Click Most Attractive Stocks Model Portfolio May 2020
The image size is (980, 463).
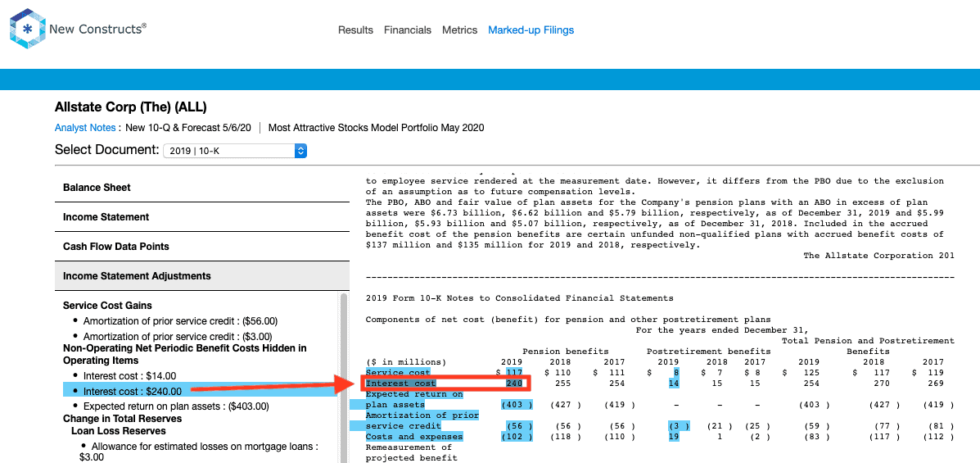377,128
